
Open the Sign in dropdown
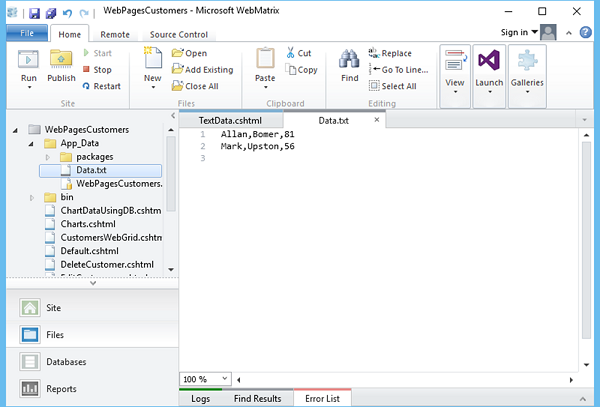tap(519, 33)
